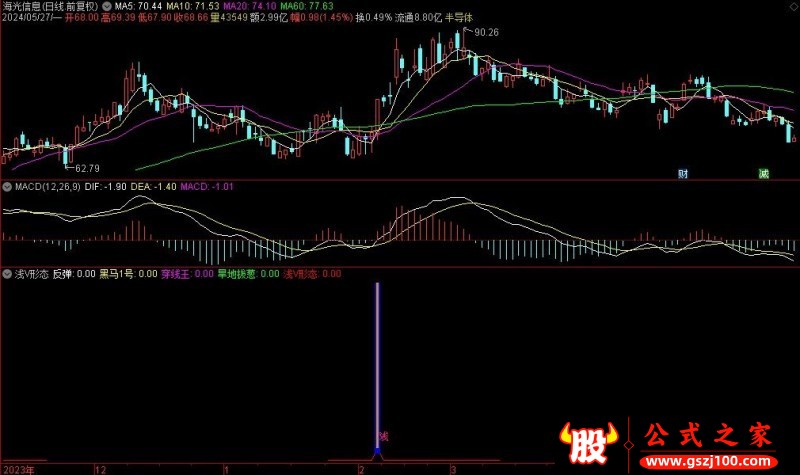
Task: Click the 财 financial marker icon
Action: click(x=683, y=173)
